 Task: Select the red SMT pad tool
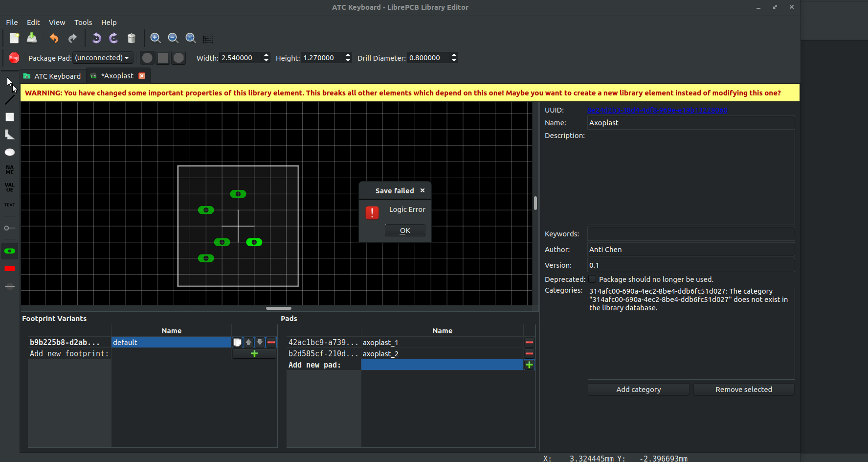tap(10, 268)
